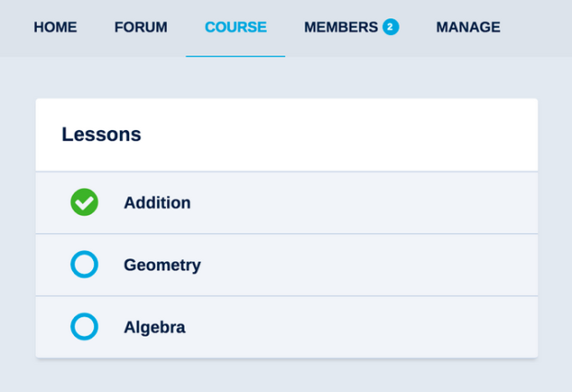Viewport: 572px width, 392px height.
Task: Click blank space in the Addition row
Action: (369, 203)
